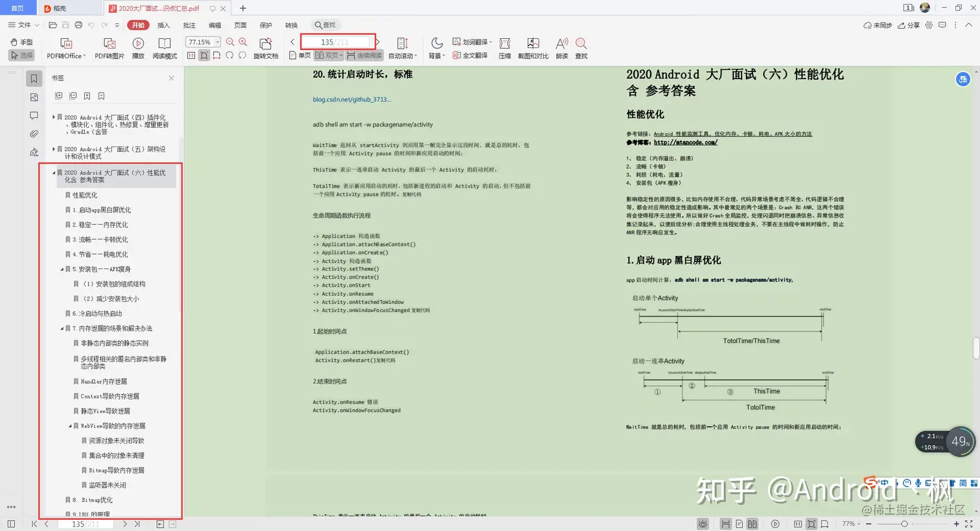The height and width of the screenshot is (531, 980).
Task: Select the 手型 hand tool
Action: 22,42
